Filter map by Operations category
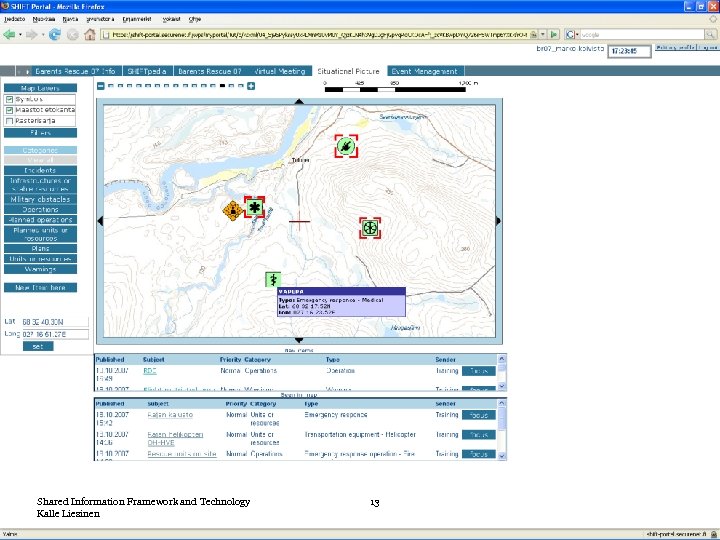The height and width of the screenshot is (540, 720). pyautogui.click(x=40, y=209)
